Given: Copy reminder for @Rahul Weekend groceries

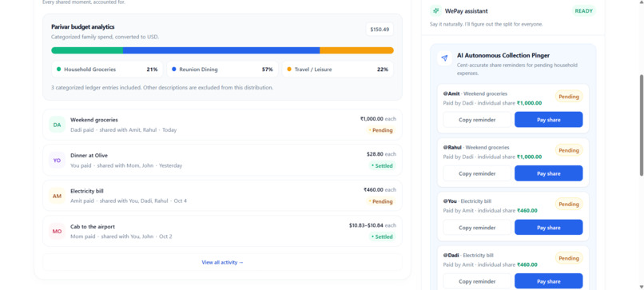Looking at the screenshot, I should [x=477, y=173].
